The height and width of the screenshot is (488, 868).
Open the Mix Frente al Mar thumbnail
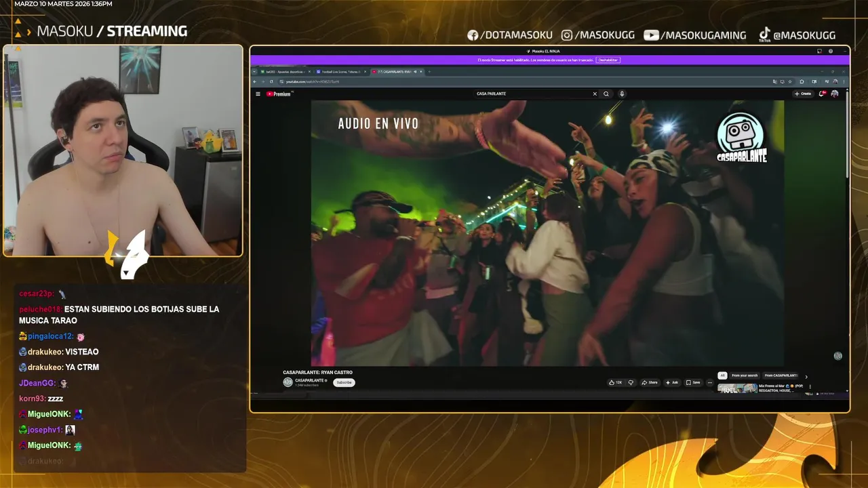(x=737, y=388)
